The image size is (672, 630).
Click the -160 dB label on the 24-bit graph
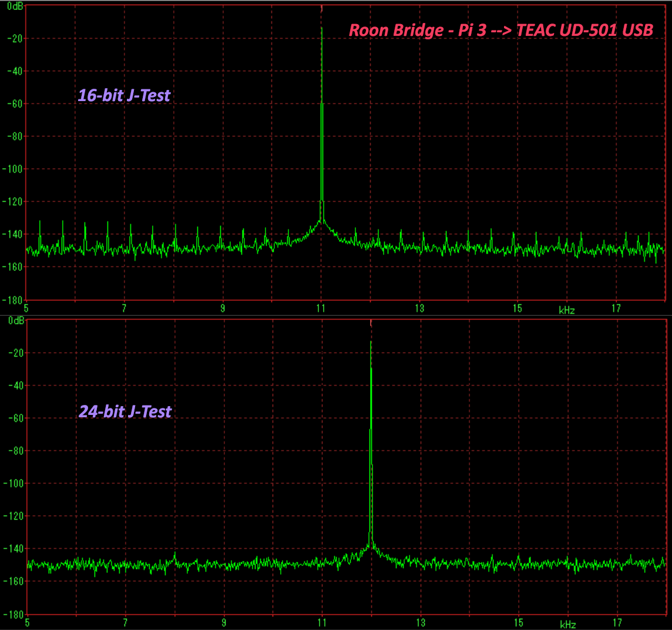tap(13, 581)
